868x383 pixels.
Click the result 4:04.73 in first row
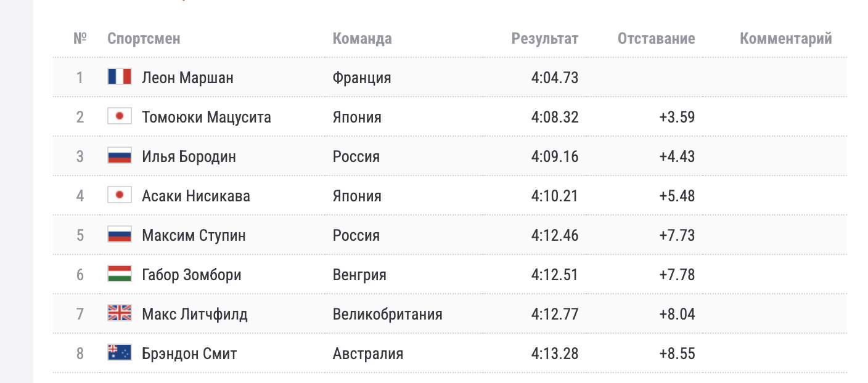pyautogui.click(x=555, y=78)
